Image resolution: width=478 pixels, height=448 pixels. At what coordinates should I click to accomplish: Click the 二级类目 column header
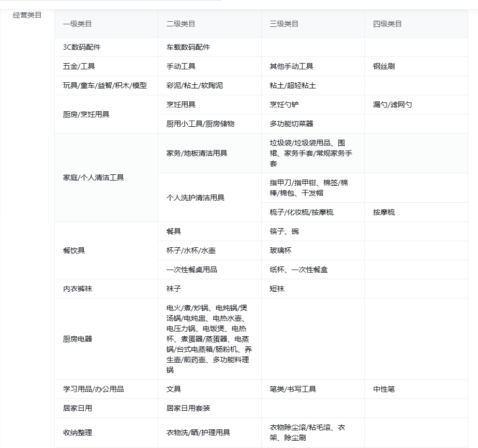(181, 24)
